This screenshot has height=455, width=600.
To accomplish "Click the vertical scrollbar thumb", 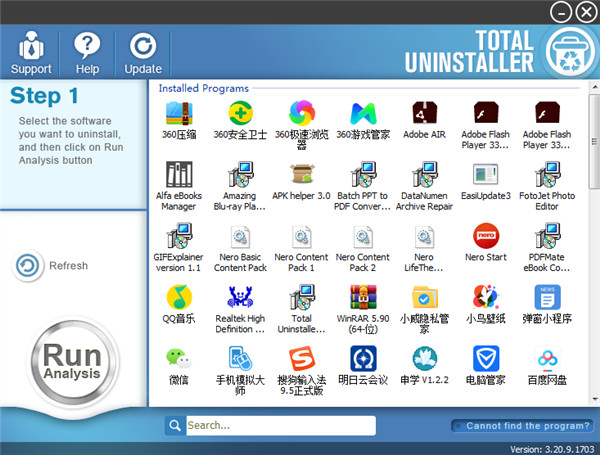I will tap(595, 142).
